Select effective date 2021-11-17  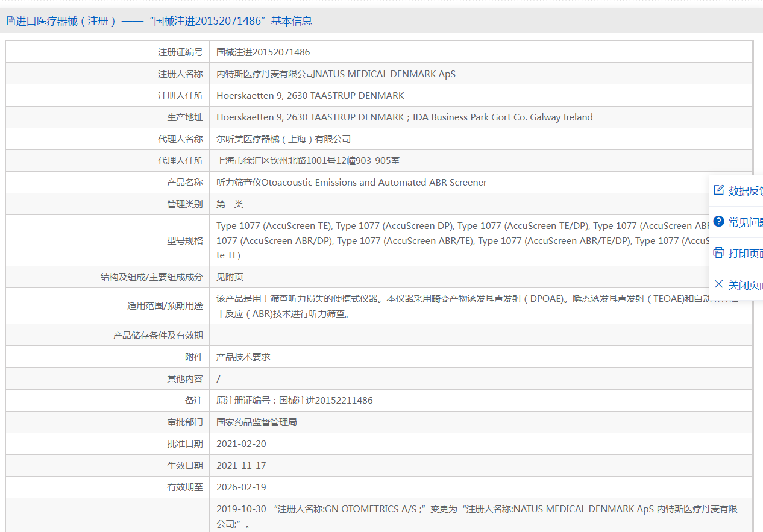pyautogui.click(x=241, y=466)
